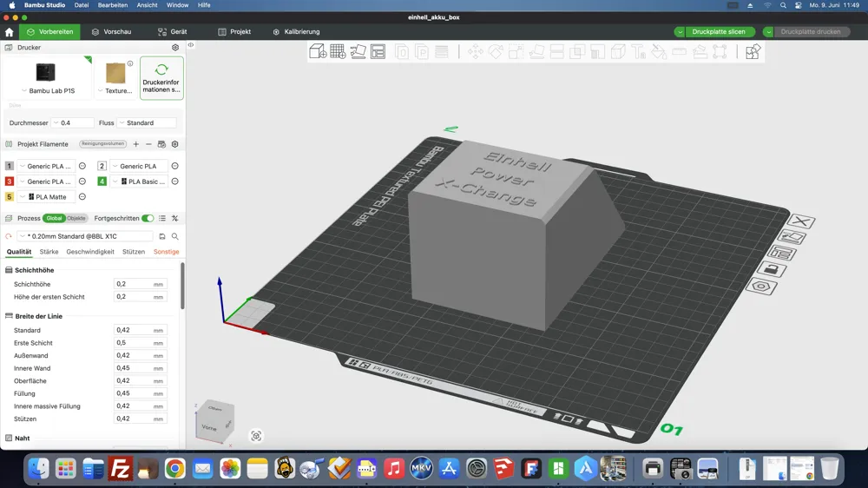Click the Auto-orient objects icon
Viewport: 868px width, 488px height.
(358, 51)
